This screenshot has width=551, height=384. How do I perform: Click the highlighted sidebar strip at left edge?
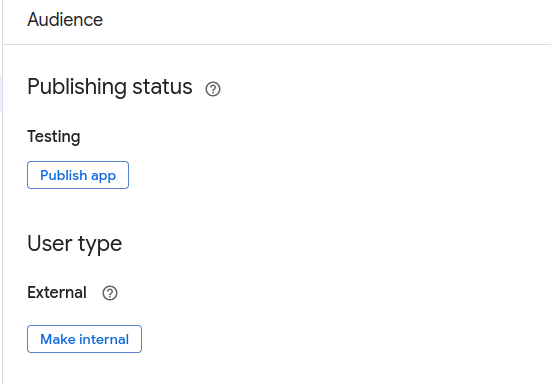[x=1, y=93]
